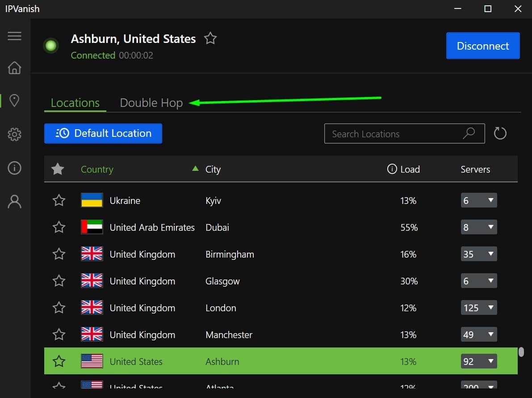Click the 30% load value

coord(409,281)
